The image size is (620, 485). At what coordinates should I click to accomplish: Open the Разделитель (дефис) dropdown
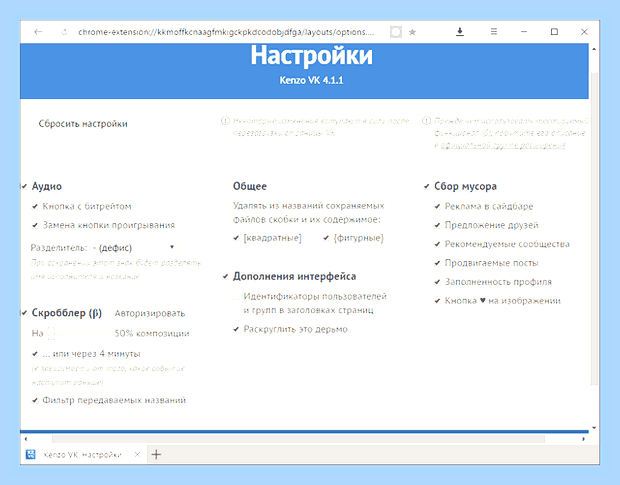coord(134,248)
